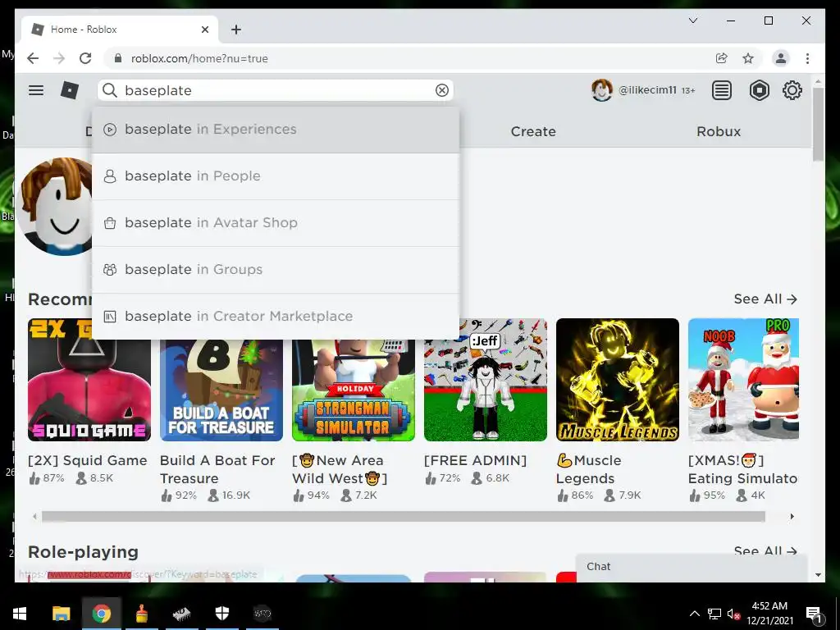840x630 pixels.
Task: Open the Windows Security shield taskbar icon
Action: point(221,614)
